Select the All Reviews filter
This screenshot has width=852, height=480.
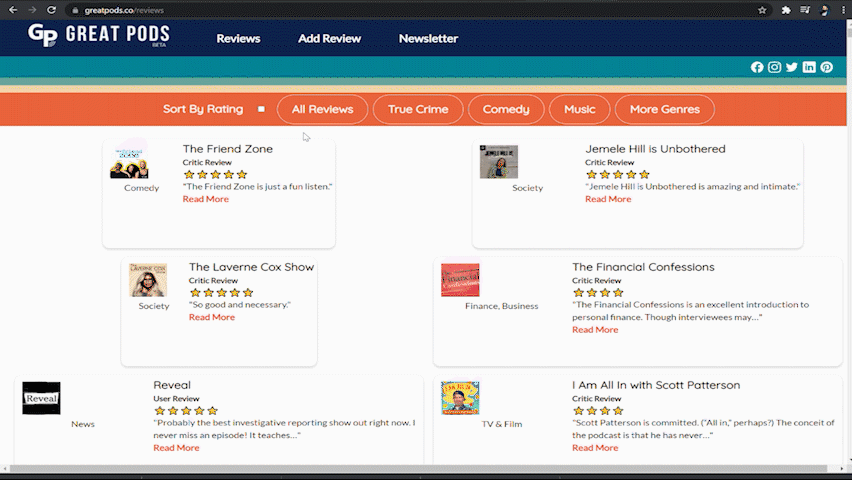tap(322, 109)
